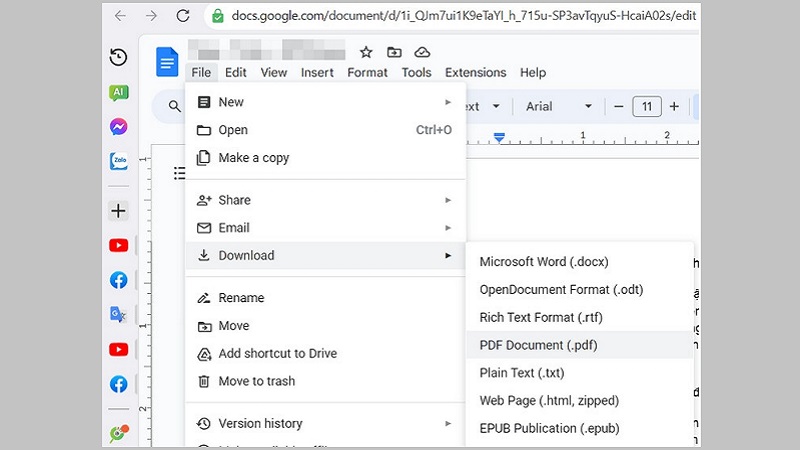
Task: Download as PDF Document (.pdf)
Action: tap(580, 345)
